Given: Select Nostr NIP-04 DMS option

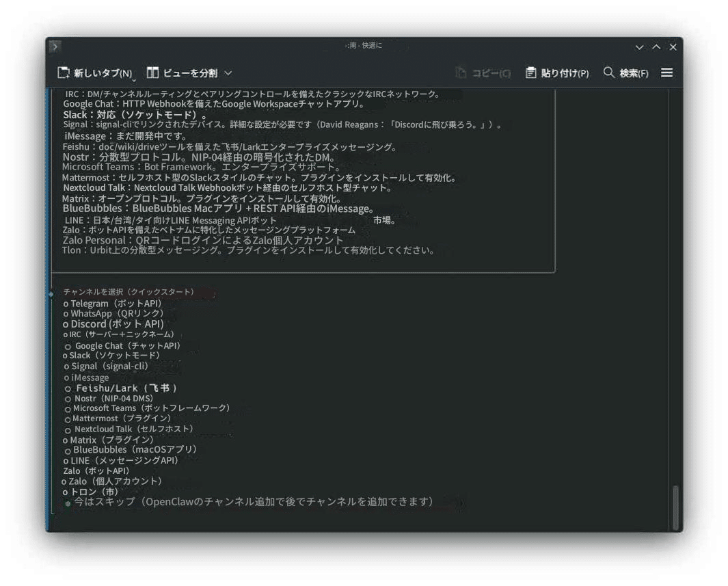Looking at the screenshot, I should 110,398.
